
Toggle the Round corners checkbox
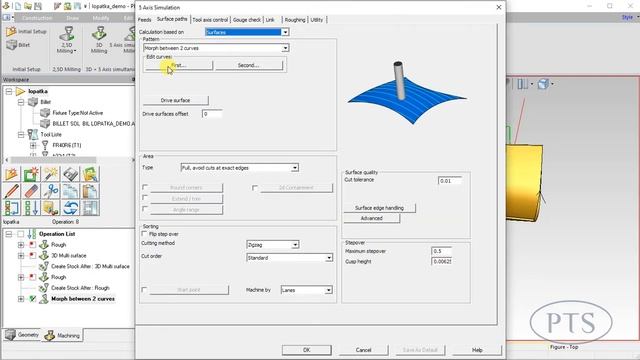(x=145, y=187)
